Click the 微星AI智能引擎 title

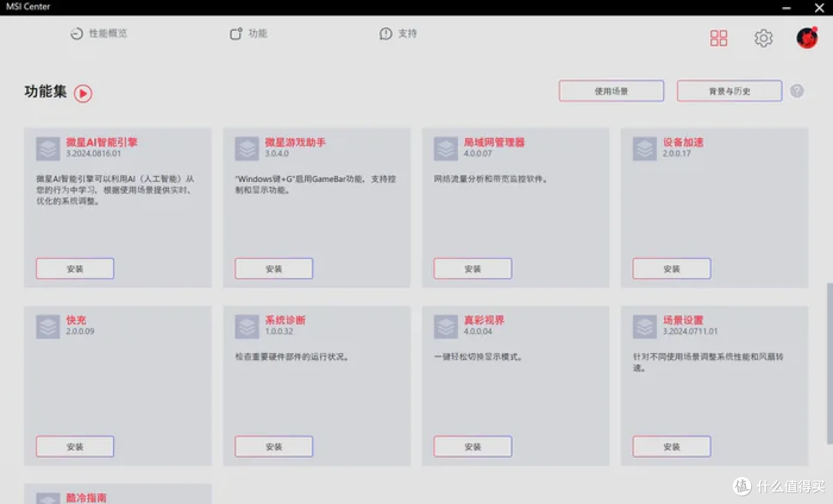(x=102, y=142)
